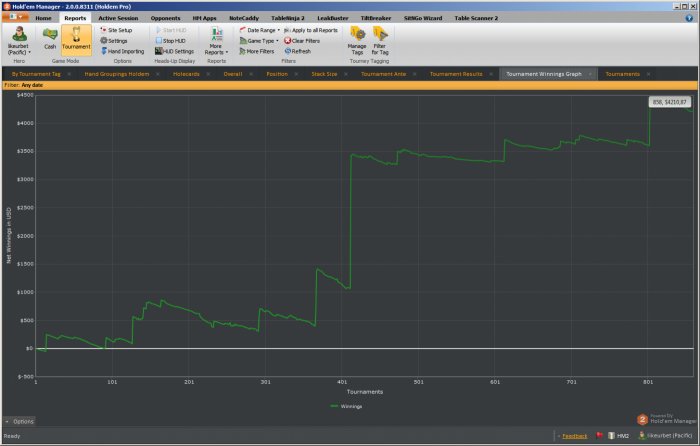This screenshot has width=700, height=446.
Task: Open Site Setup options
Action: point(118,30)
